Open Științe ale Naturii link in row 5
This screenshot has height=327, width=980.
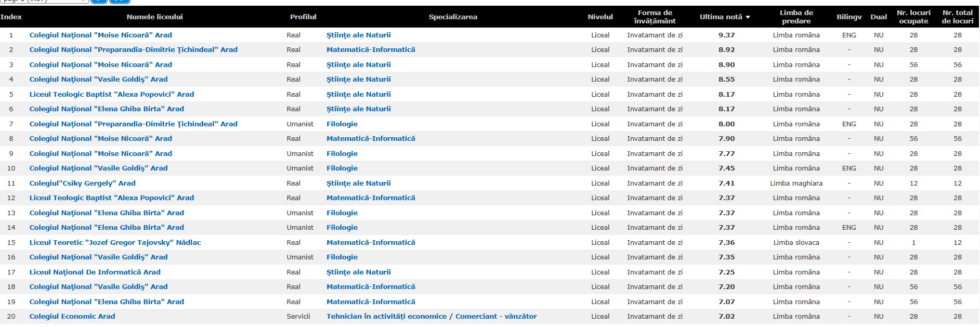[x=359, y=94]
